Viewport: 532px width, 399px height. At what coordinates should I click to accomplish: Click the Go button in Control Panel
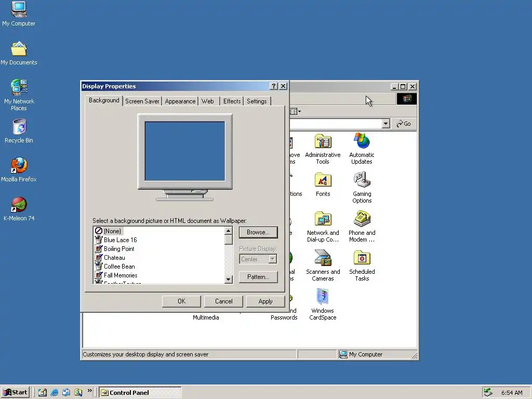click(x=404, y=124)
